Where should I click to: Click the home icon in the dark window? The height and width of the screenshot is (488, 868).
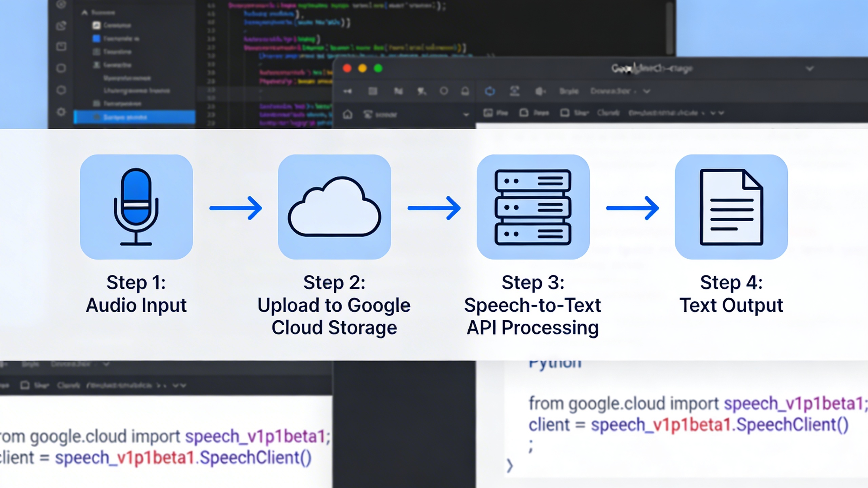pos(348,115)
